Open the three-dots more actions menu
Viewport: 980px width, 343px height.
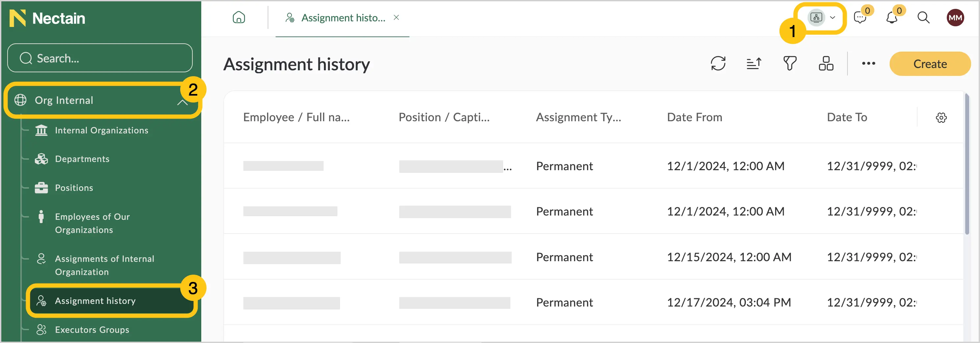click(x=869, y=63)
